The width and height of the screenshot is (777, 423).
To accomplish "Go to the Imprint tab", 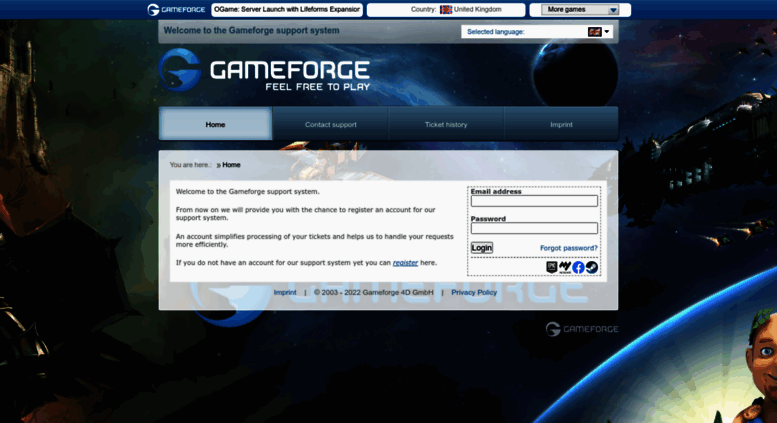I will pos(561,125).
